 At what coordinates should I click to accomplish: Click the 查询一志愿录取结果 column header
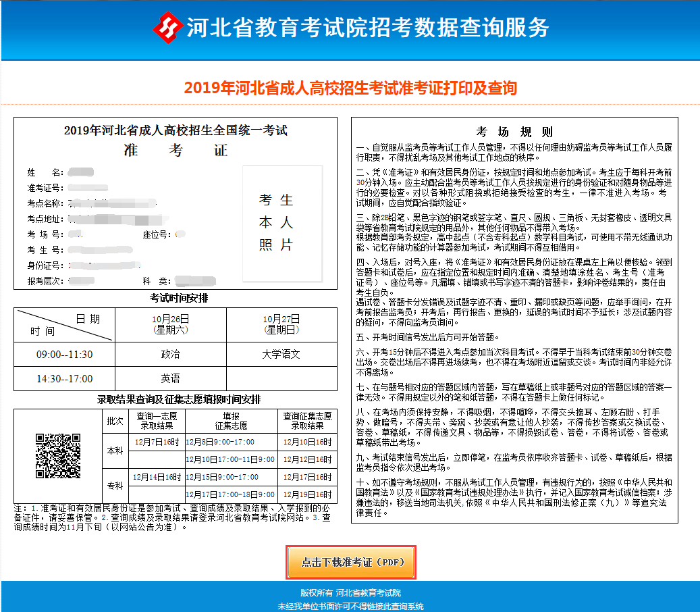157,422
